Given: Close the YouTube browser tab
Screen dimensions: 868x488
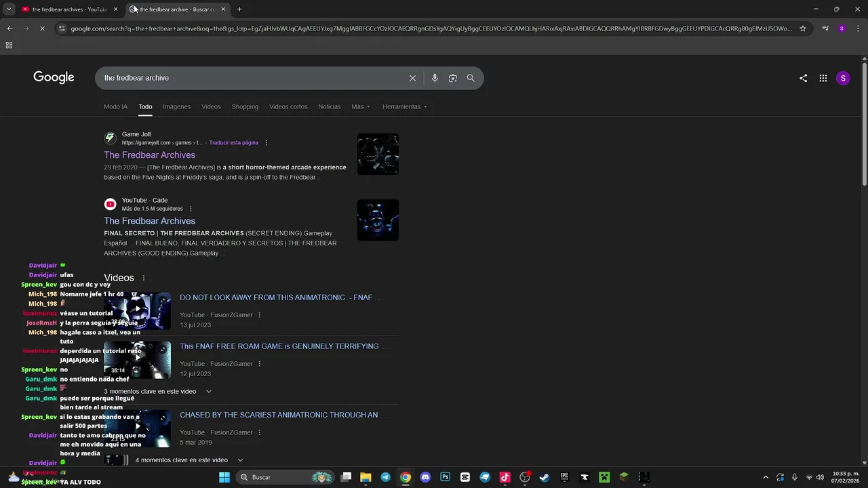Looking at the screenshot, I should pyautogui.click(x=115, y=9).
